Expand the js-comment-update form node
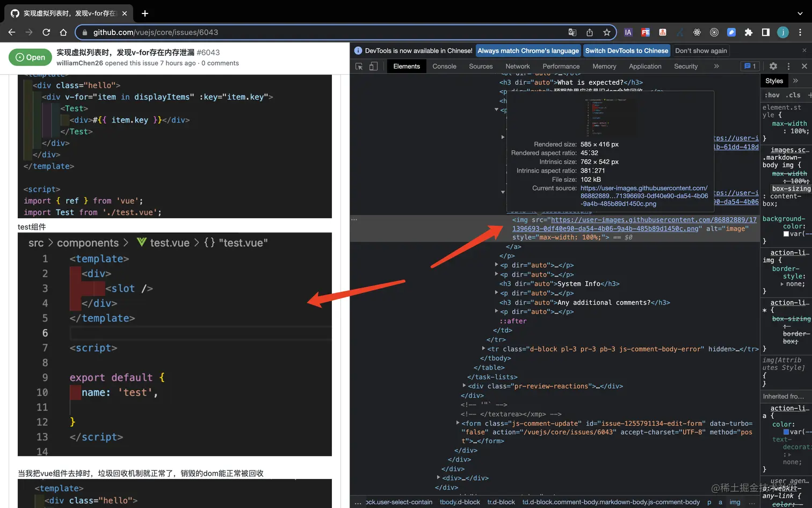Viewport: 812px width, 508px height. coord(458,423)
